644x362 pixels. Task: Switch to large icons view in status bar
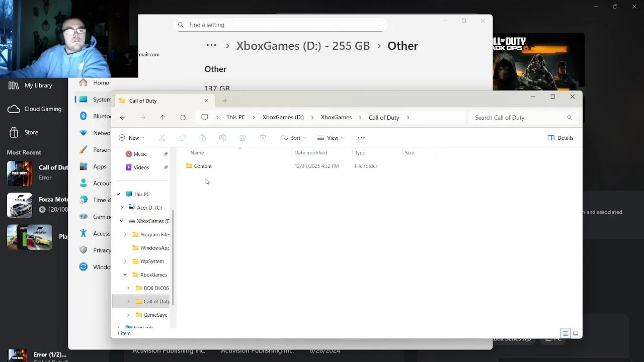[x=576, y=333]
